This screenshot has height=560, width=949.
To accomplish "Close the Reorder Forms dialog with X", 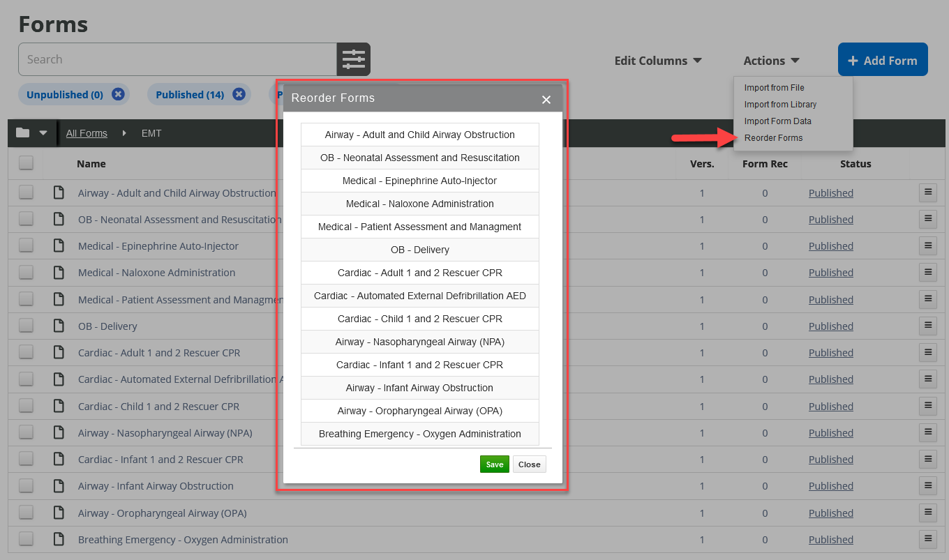I will (546, 100).
